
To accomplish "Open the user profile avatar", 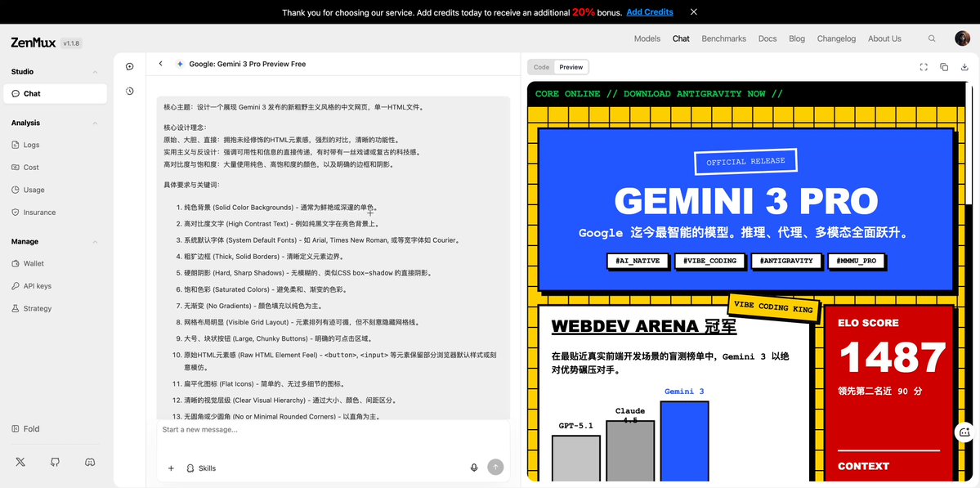I will pyautogui.click(x=962, y=38).
